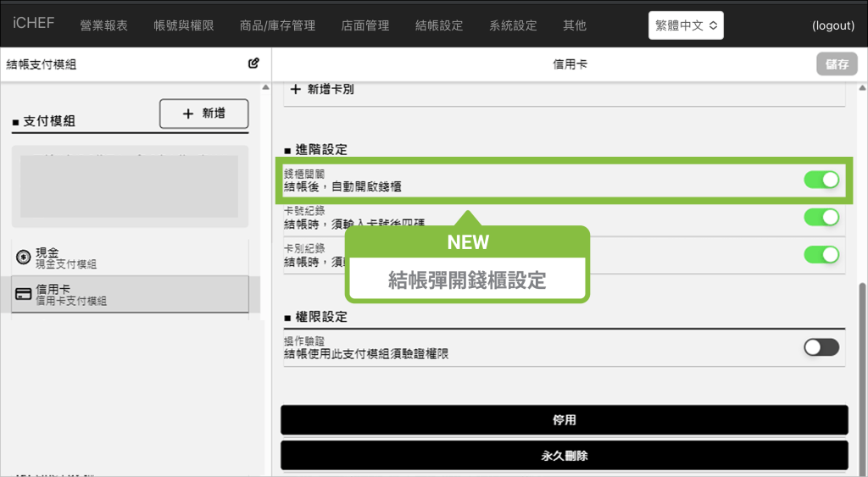Click the credit card icon next to 信用卡
The width and height of the screenshot is (868, 477).
(x=24, y=295)
